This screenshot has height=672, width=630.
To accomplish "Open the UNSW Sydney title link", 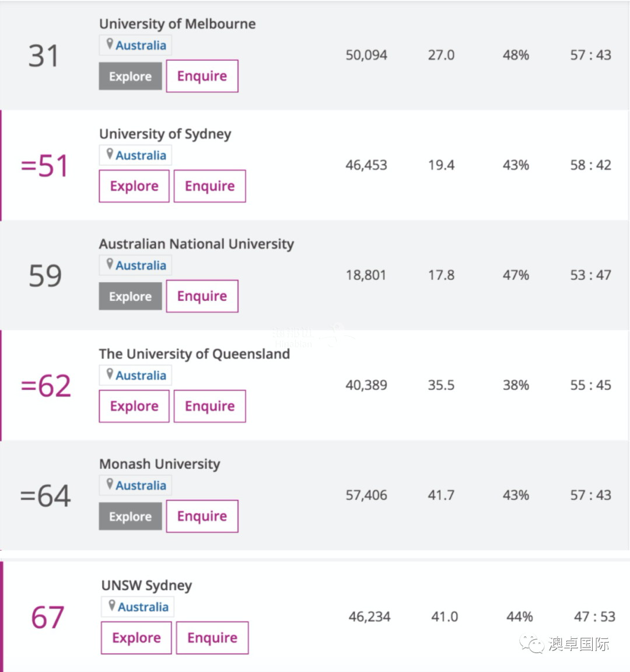I will click(146, 586).
